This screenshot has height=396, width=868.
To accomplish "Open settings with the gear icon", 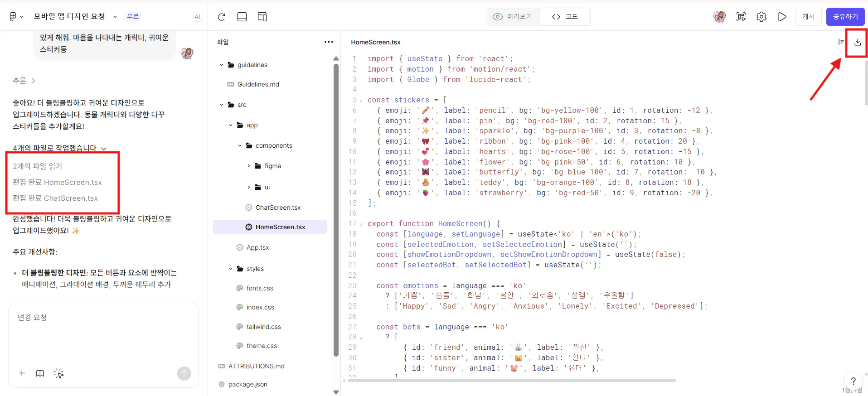I will point(761,17).
